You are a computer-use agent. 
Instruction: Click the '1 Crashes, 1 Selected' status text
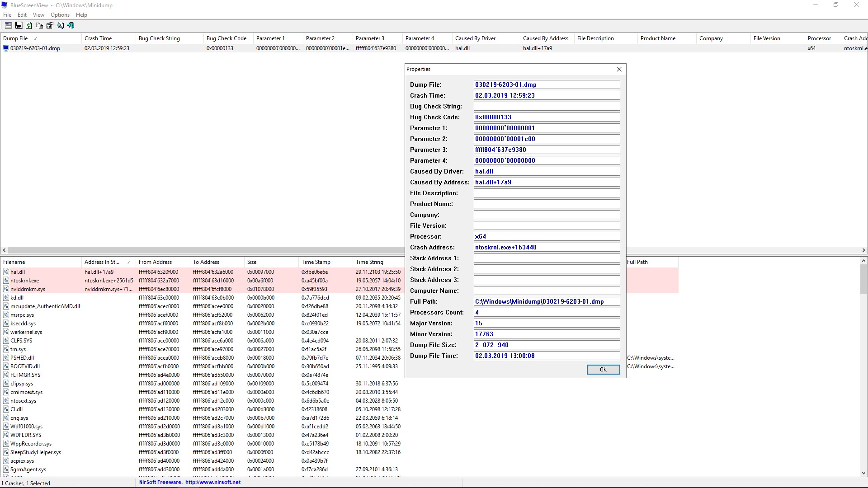pyautogui.click(x=26, y=483)
